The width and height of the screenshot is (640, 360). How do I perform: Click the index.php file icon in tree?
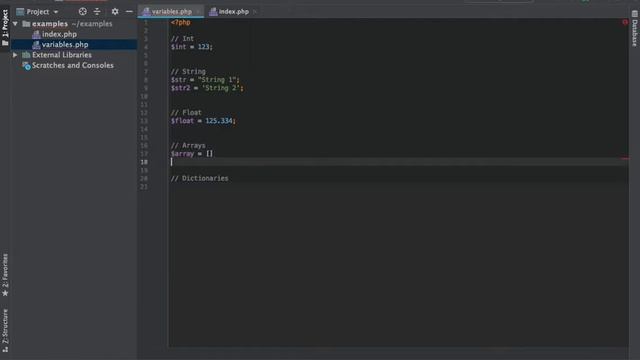[36, 34]
